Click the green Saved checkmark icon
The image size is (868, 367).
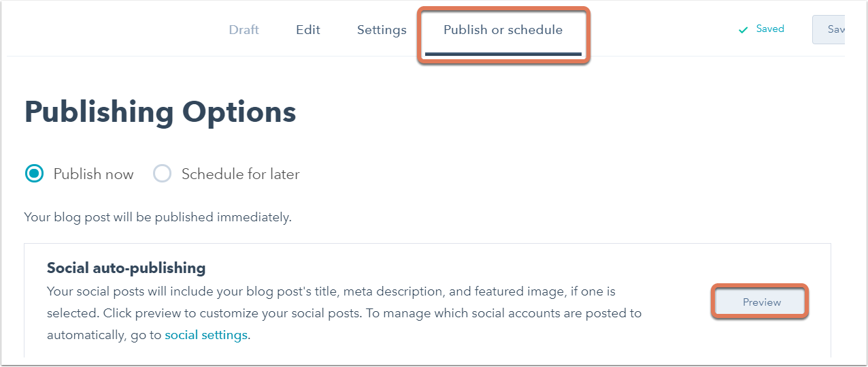coord(743,30)
